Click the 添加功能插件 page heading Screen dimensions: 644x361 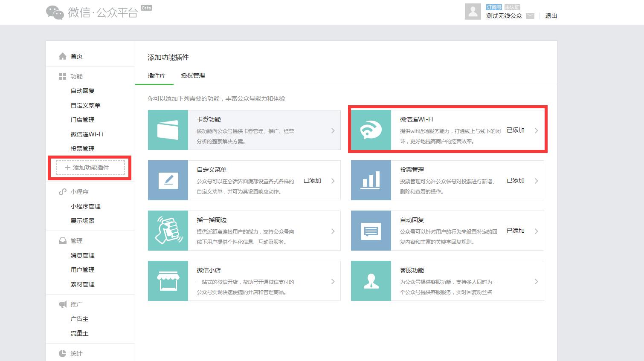pyautogui.click(x=168, y=57)
